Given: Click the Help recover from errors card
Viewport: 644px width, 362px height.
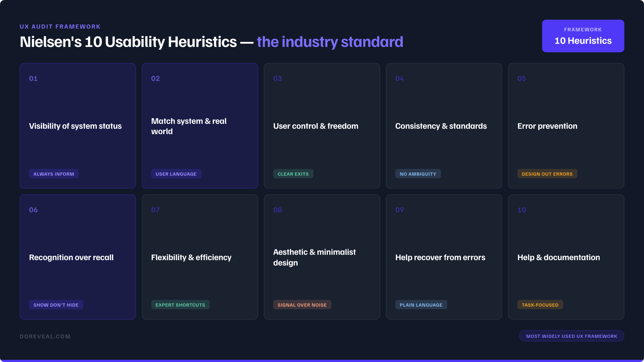Looking at the screenshot, I should point(444,257).
